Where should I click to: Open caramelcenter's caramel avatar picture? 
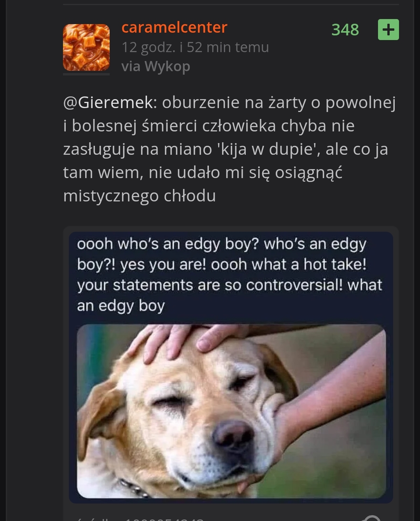pos(86,47)
